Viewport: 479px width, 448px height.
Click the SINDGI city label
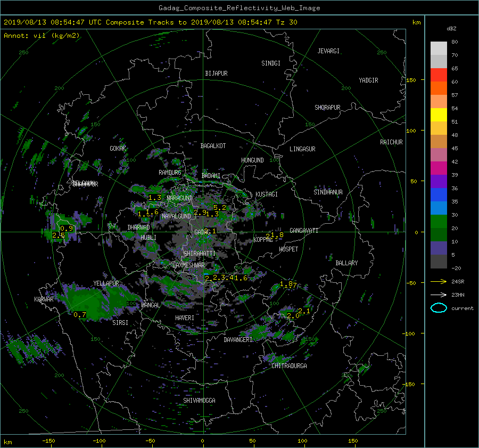pyautogui.click(x=271, y=63)
